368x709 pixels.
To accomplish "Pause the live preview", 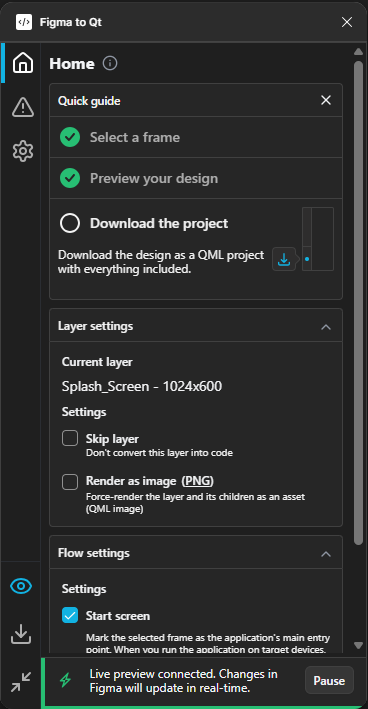I will (329, 680).
